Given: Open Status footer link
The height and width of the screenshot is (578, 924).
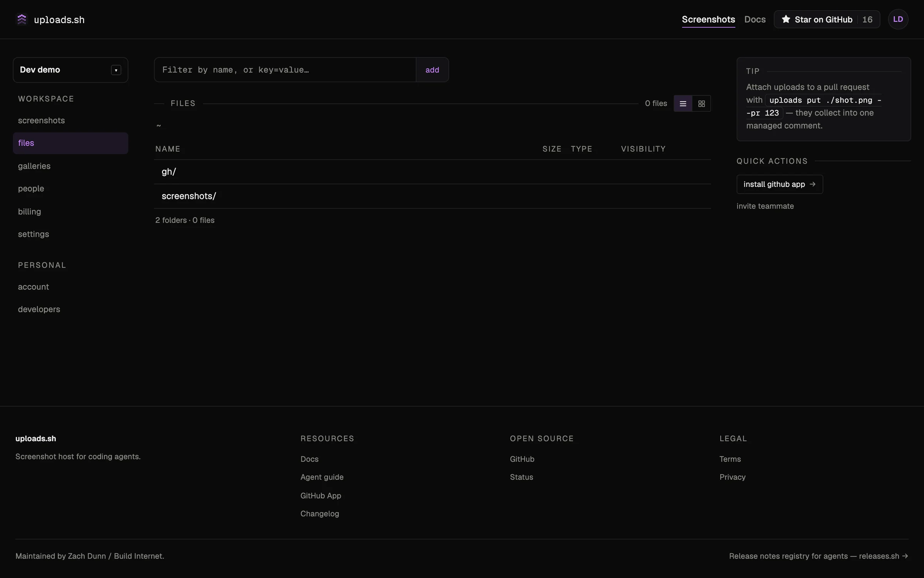Looking at the screenshot, I should click(x=522, y=477).
